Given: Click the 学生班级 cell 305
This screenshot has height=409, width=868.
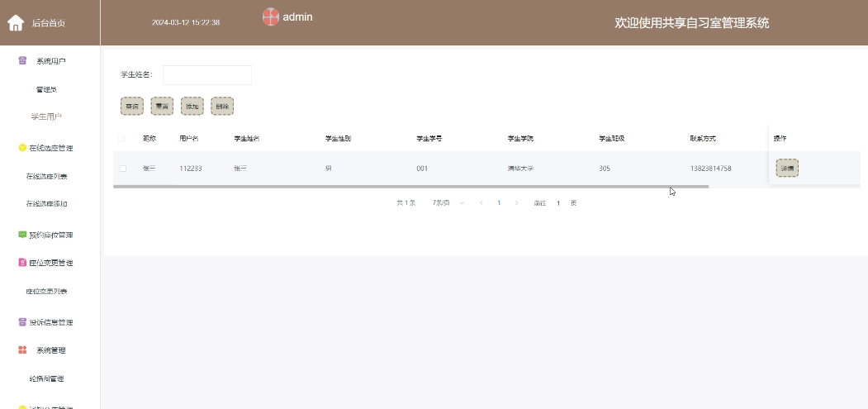Looking at the screenshot, I should coord(605,169).
